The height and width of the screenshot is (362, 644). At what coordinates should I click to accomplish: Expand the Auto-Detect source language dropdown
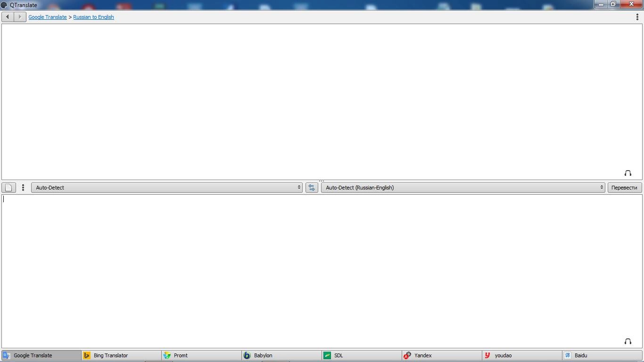[x=167, y=188]
